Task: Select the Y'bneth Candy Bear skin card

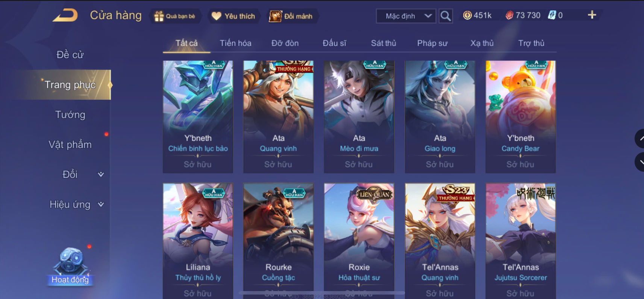Action: pyautogui.click(x=520, y=117)
